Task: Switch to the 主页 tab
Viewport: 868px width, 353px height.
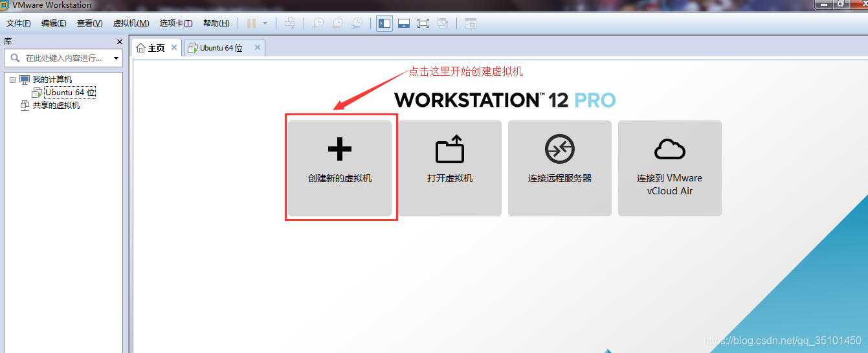Action: [157, 48]
